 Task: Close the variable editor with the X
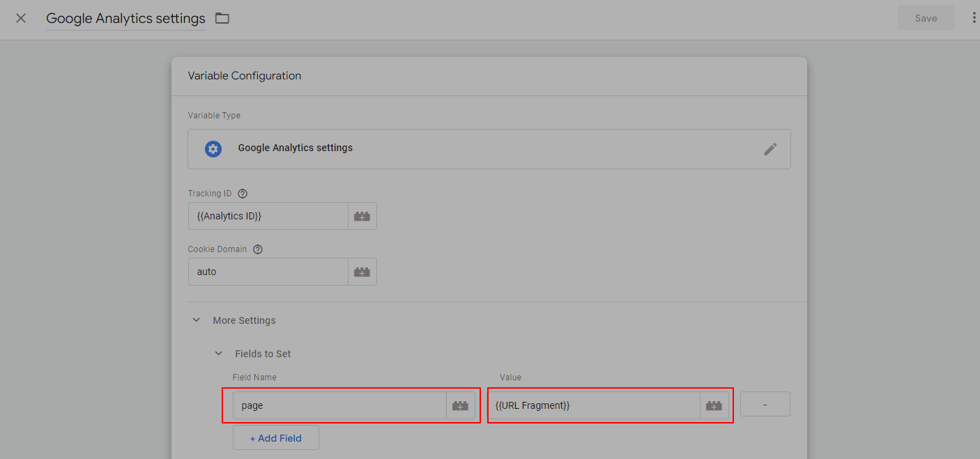tap(21, 18)
